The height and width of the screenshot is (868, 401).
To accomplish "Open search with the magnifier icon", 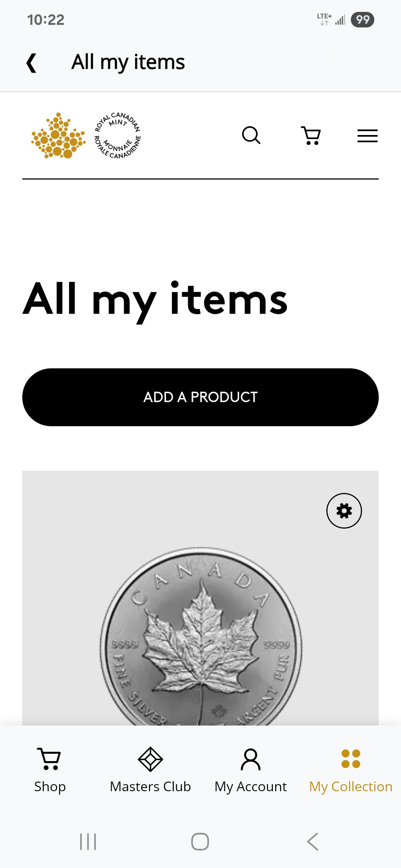I will (x=251, y=135).
